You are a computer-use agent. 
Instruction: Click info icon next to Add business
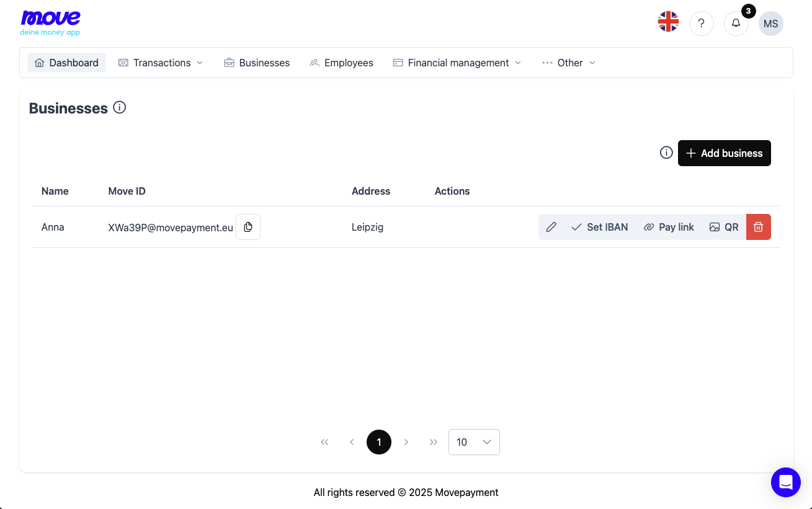point(666,153)
